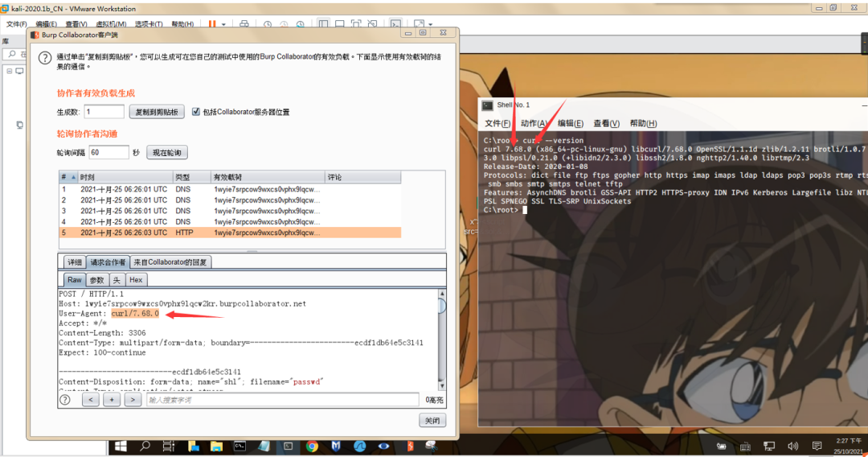Toggle the VMware library sidebar view icon
The width and height of the screenshot is (868, 457).
[x=324, y=24]
